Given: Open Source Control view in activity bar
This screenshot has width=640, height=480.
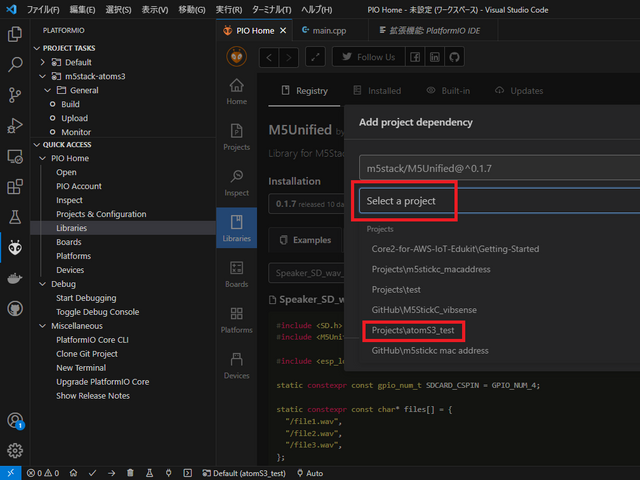Looking at the screenshot, I should [x=15, y=95].
